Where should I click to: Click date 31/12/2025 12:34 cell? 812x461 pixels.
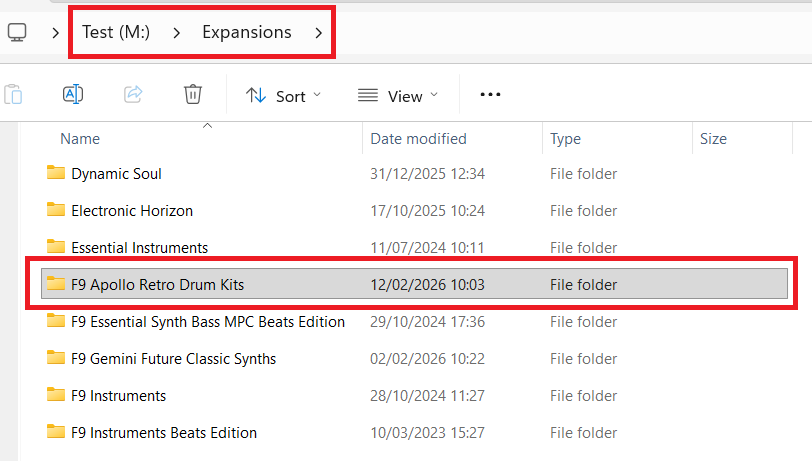(x=427, y=174)
